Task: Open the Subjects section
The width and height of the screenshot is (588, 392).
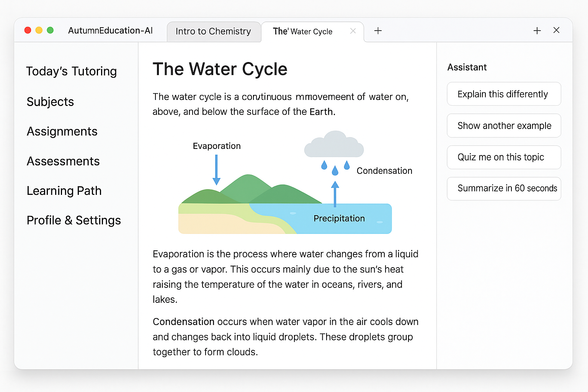Action: pyautogui.click(x=50, y=102)
